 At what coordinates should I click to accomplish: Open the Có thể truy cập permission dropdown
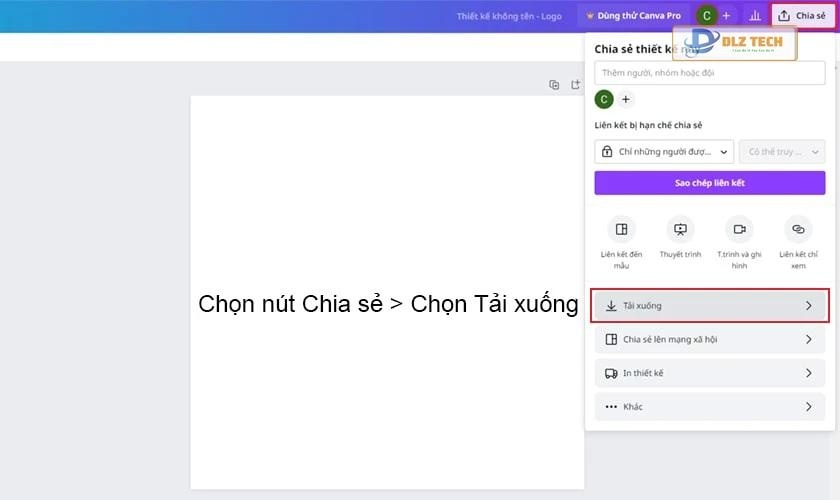click(781, 152)
